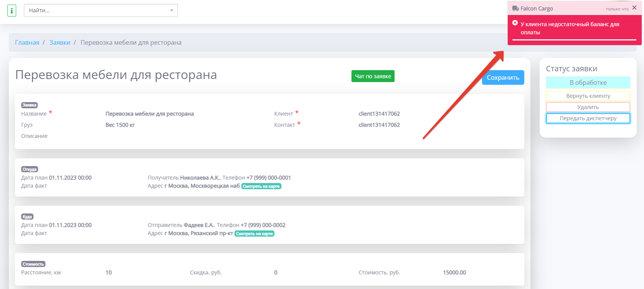Click Удалить in status panel
The image size is (644, 289).
(588, 107)
